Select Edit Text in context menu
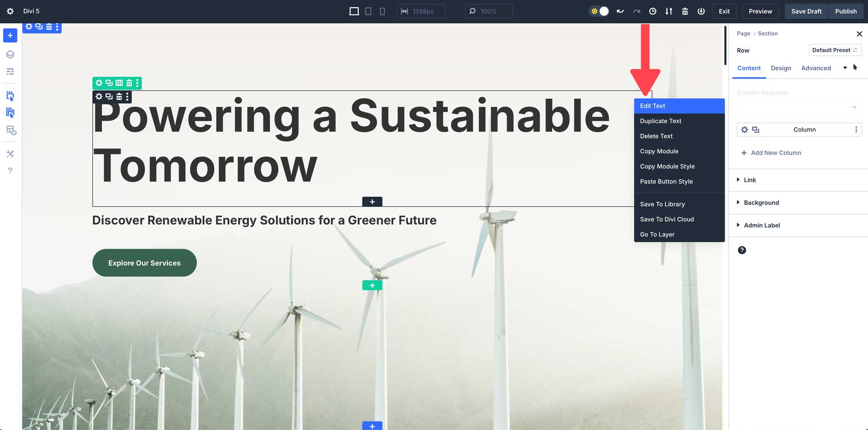Viewport: 868px width, 430px height. (679, 106)
